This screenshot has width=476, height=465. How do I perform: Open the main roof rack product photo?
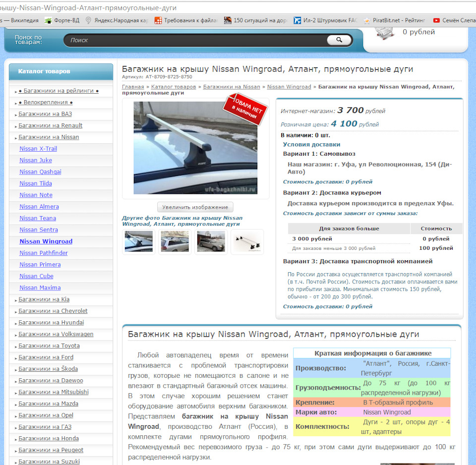pyautogui.click(x=195, y=148)
